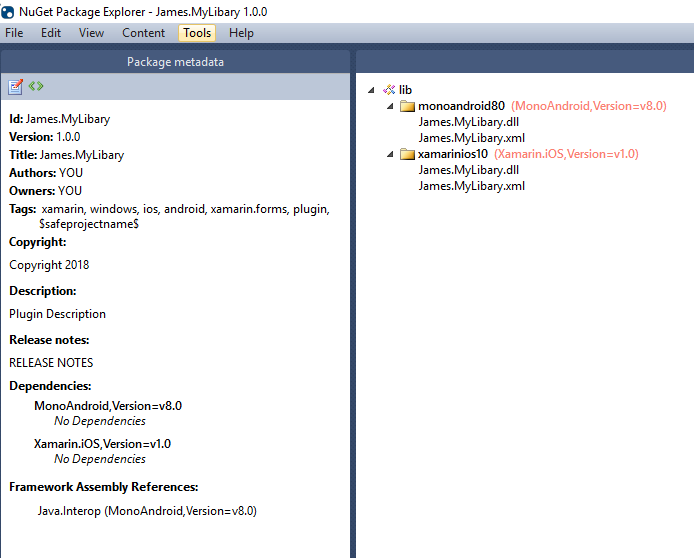Select the xamarinios10 folder label
Viewport: 694px width, 558px height.
pos(453,154)
